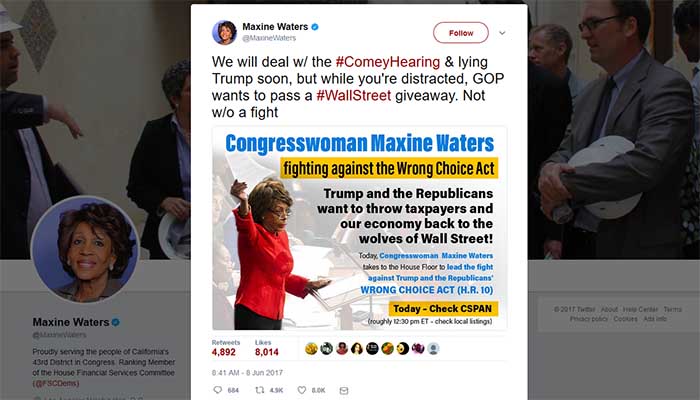Open the Wrong Choice Act image
The image size is (700, 400).
(359, 229)
